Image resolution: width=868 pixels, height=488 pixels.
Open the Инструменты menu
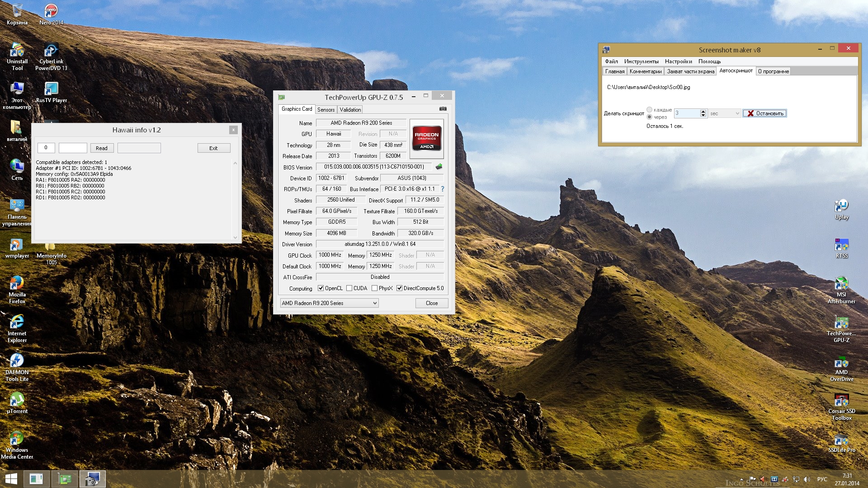641,61
